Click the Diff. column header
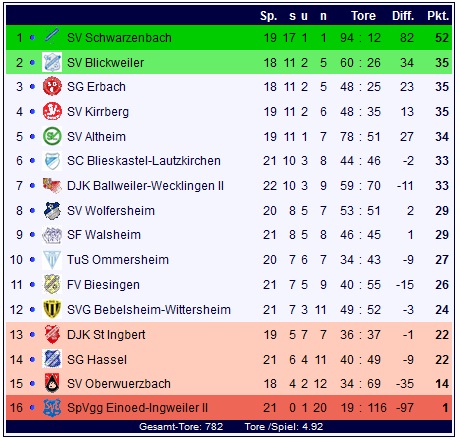460x439 pixels. click(x=403, y=16)
